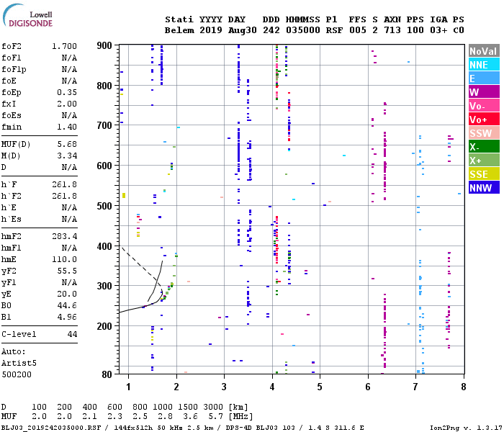Click the RSF value under P1
Screen dimensions: 504x432
click(334, 30)
